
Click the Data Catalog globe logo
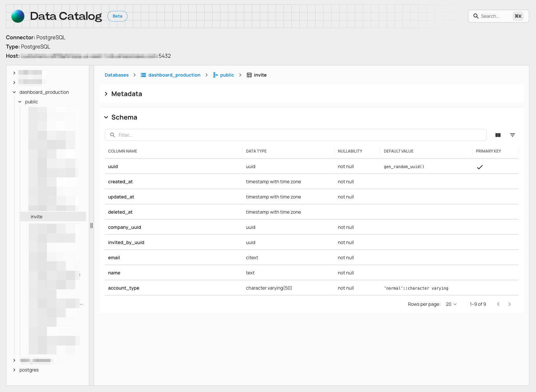(x=18, y=16)
